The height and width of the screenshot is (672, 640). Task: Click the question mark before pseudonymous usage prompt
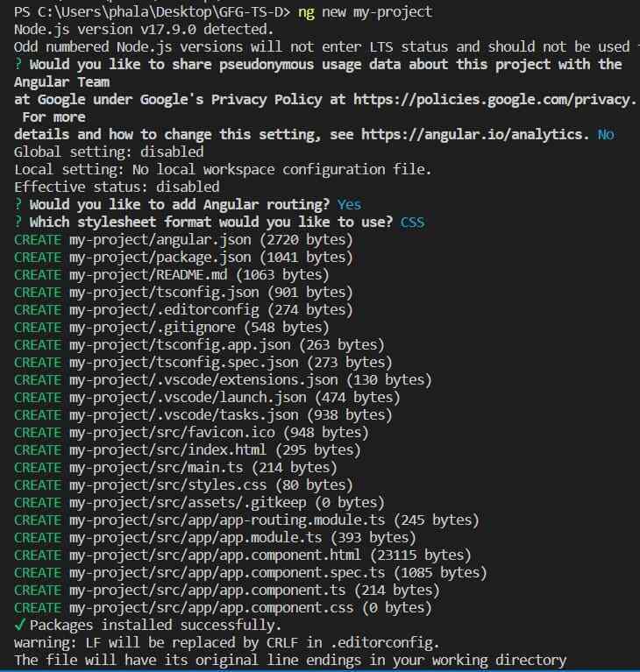coord(18,64)
